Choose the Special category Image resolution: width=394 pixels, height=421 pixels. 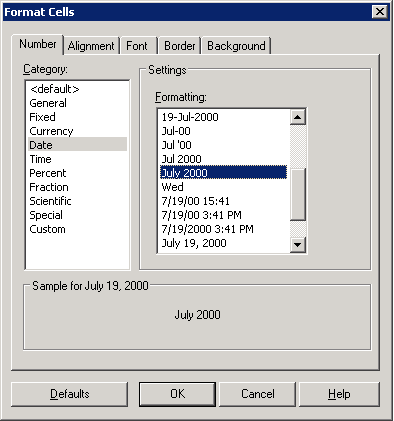pos(77,215)
